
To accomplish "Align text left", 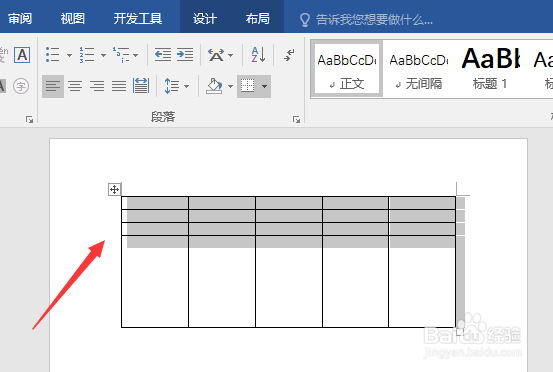I will (53, 86).
